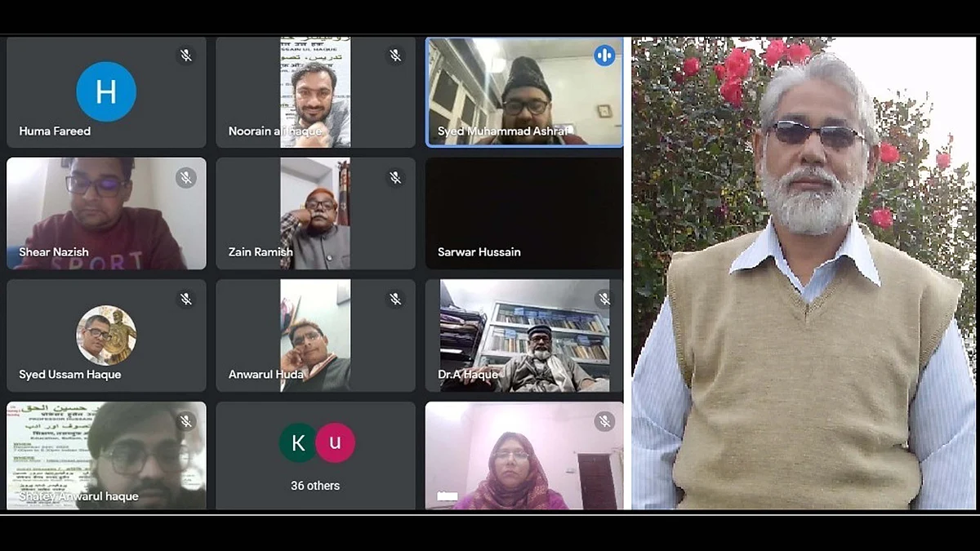The height and width of the screenshot is (551, 980).
Task: Click the pink "u" participant avatar
Action: (335, 442)
